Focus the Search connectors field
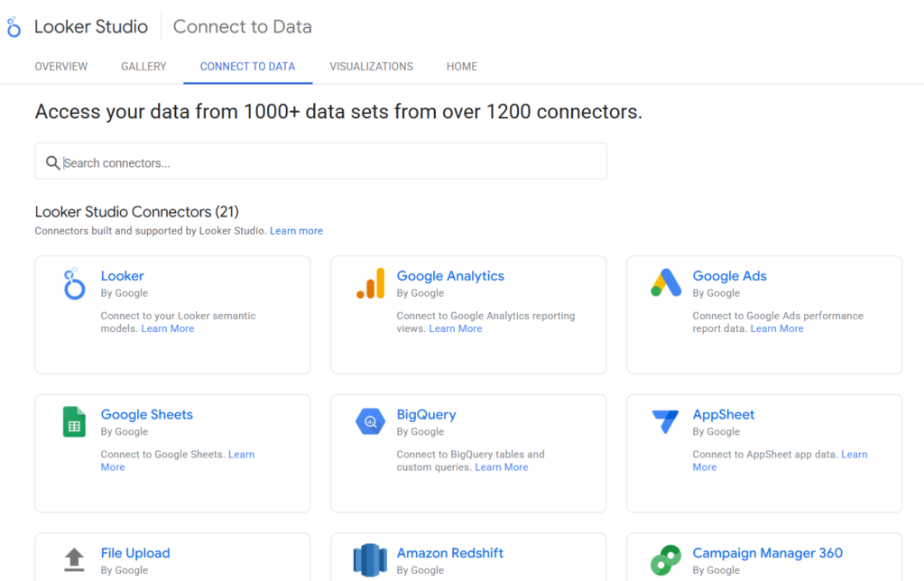Screen dimensions: 924x581 coord(321,161)
